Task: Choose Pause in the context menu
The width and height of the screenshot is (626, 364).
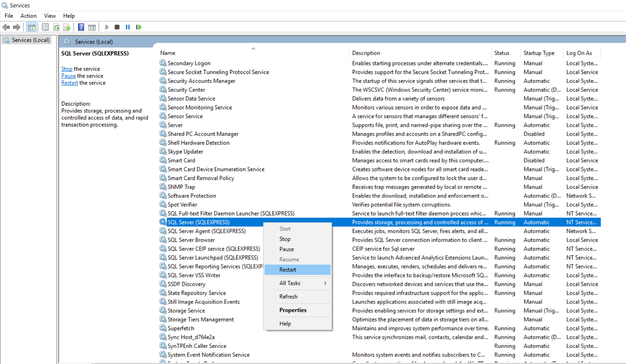Action: pos(297,249)
